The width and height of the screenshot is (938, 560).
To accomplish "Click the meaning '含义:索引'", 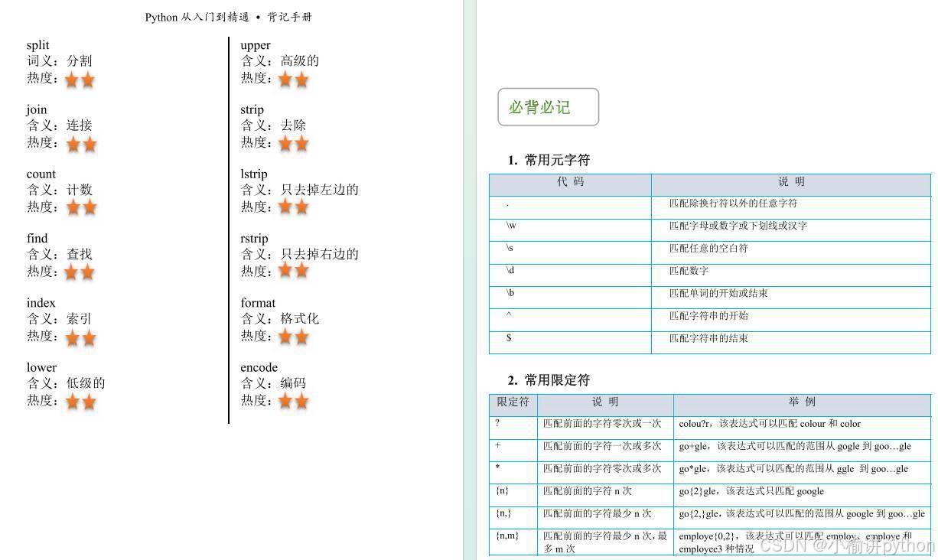I will tap(59, 318).
